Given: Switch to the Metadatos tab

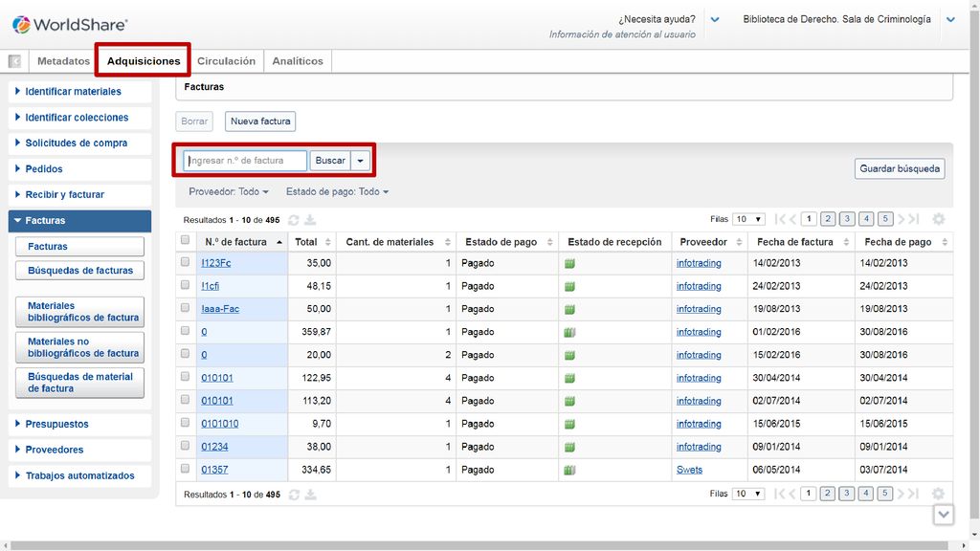Looking at the screenshot, I should point(63,61).
